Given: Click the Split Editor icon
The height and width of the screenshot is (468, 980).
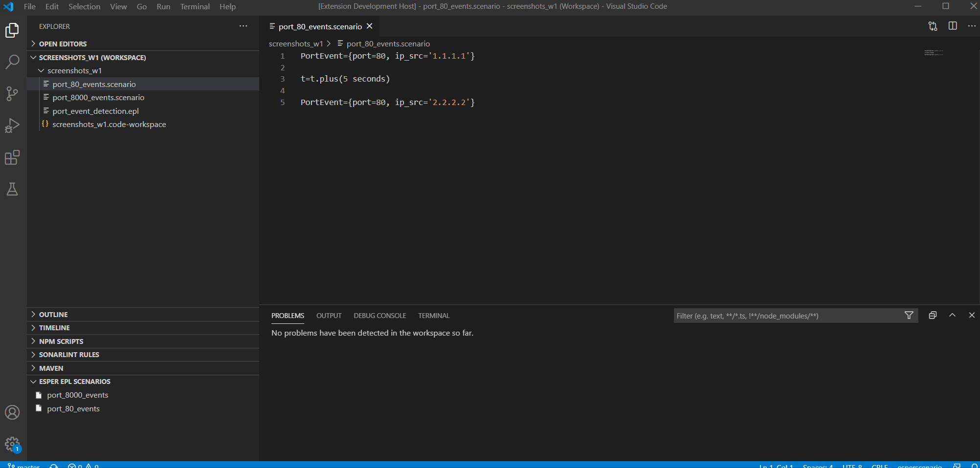Looking at the screenshot, I should pos(952,26).
